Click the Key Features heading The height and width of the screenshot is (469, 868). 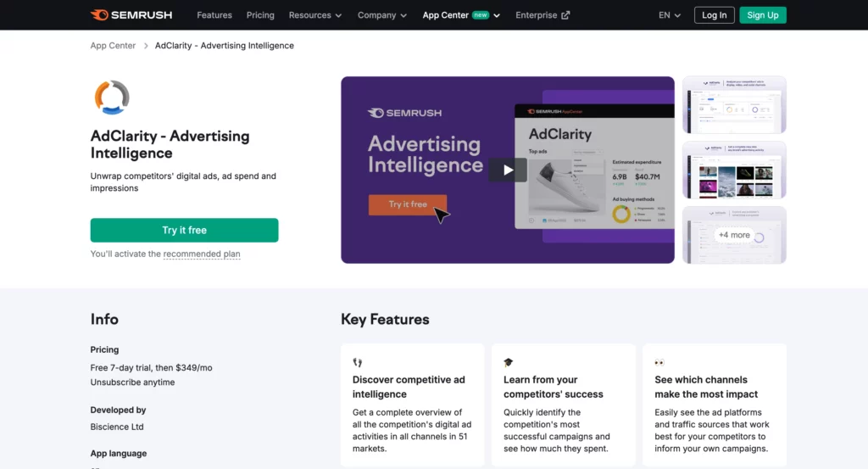pyautogui.click(x=385, y=320)
